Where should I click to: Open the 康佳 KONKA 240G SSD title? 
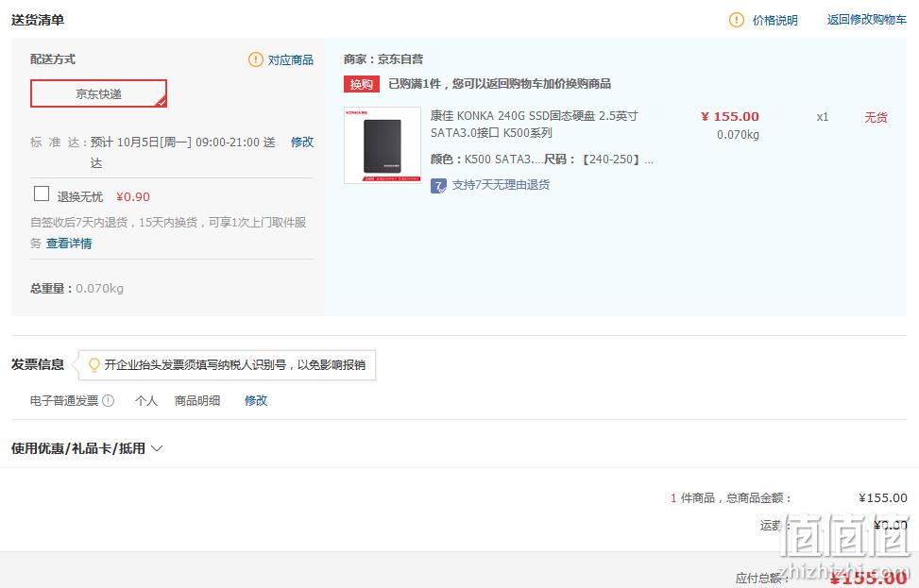[534, 125]
